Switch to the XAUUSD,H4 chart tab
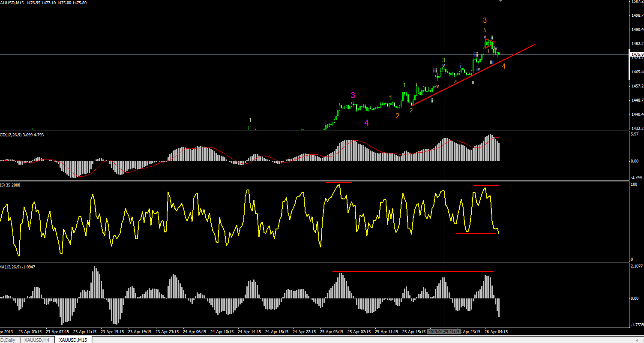 click(x=36, y=340)
